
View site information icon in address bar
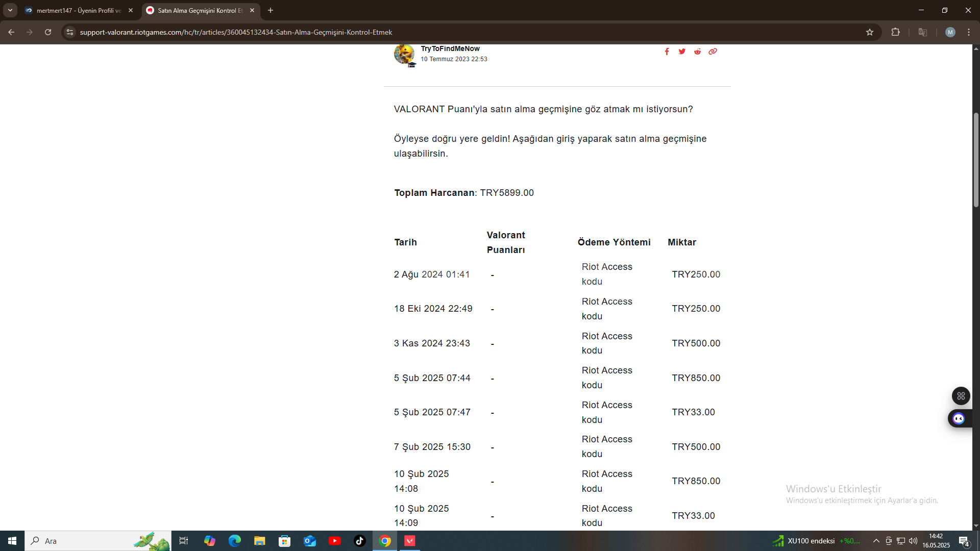tap(70, 32)
